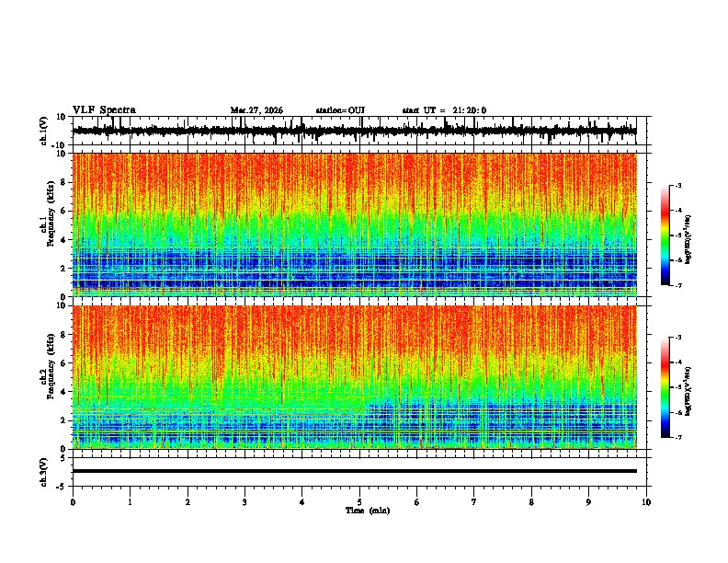This screenshot has height=563, width=728.
Task: Click the "ch.1(V)" waveform axis label
Action: 43,131
